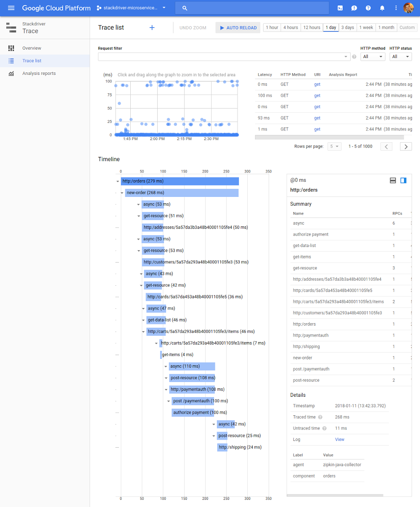Open the main navigation hamburger menu
Image resolution: width=420 pixels, height=507 pixels.
(x=11, y=8)
